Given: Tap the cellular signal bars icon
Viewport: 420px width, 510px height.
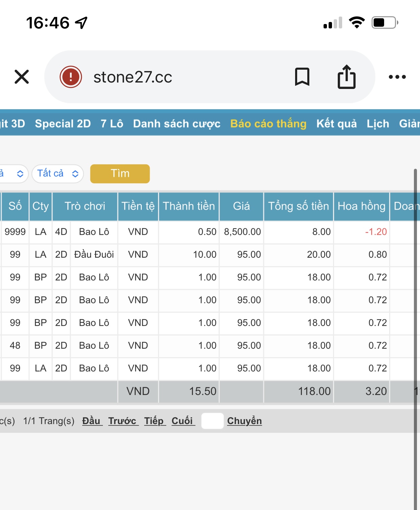Looking at the screenshot, I should pos(333,23).
